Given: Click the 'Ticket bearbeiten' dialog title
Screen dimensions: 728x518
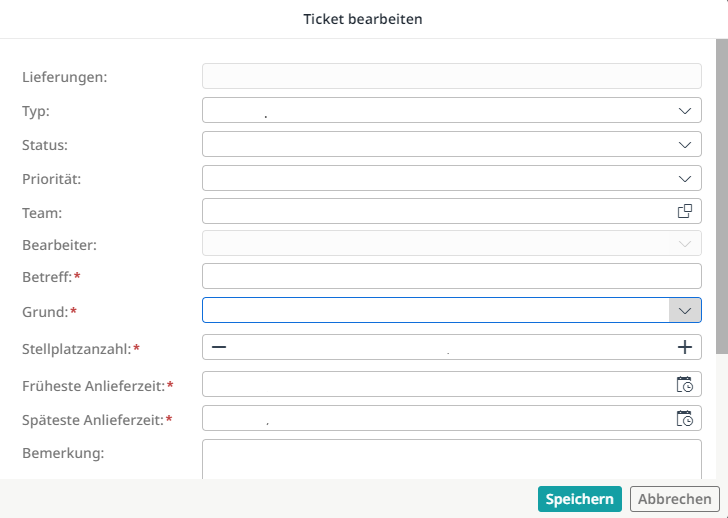Looking at the screenshot, I should [363, 19].
